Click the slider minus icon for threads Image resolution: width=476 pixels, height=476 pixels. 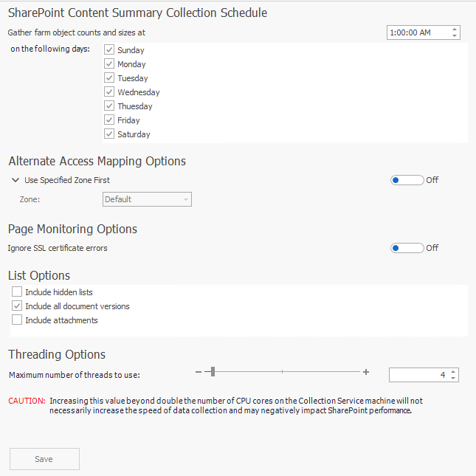point(199,372)
